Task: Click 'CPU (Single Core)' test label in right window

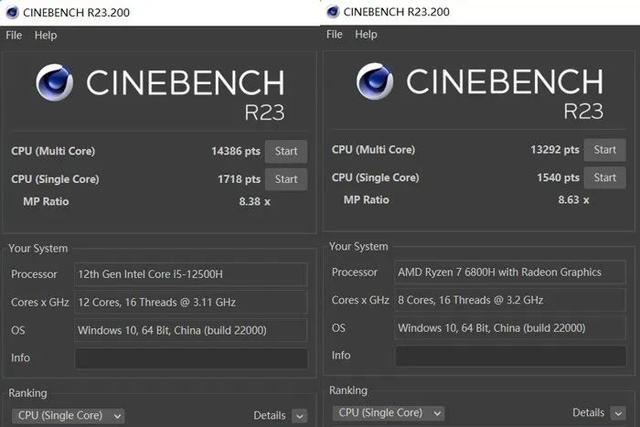Action: click(x=375, y=178)
